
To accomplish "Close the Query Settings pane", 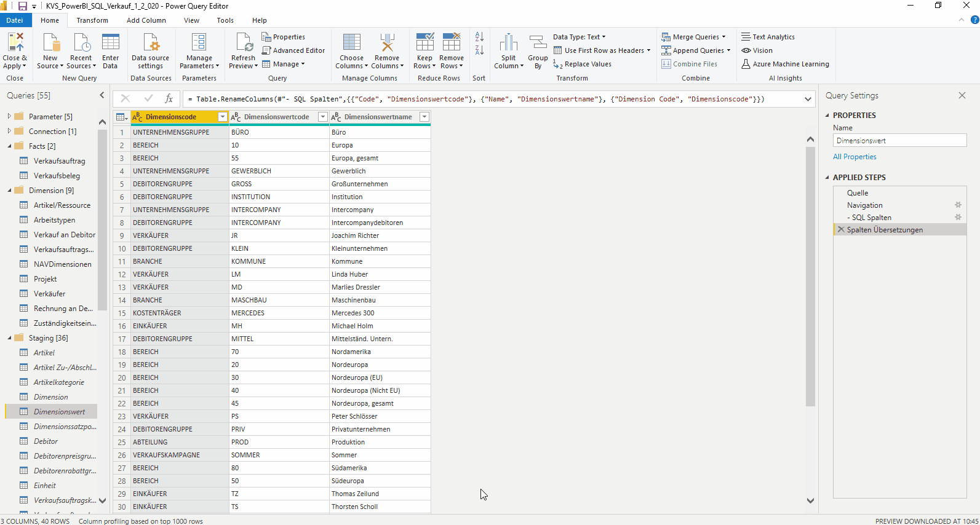I will coord(962,95).
